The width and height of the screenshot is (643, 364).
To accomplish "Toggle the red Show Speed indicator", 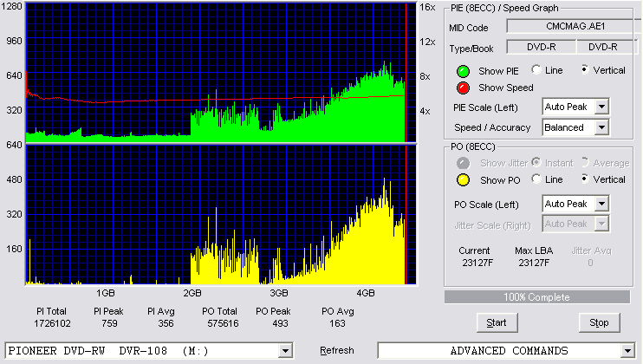I will pyautogui.click(x=463, y=88).
